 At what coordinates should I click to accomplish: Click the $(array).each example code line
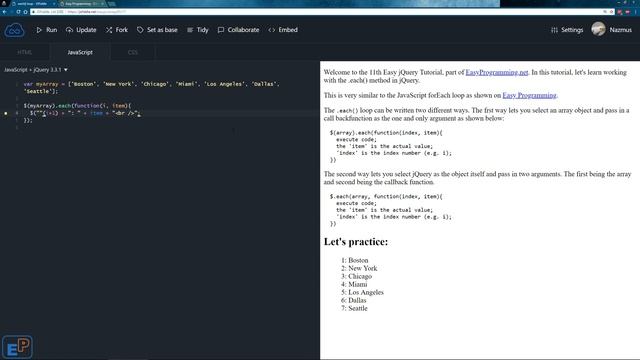coord(386,133)
